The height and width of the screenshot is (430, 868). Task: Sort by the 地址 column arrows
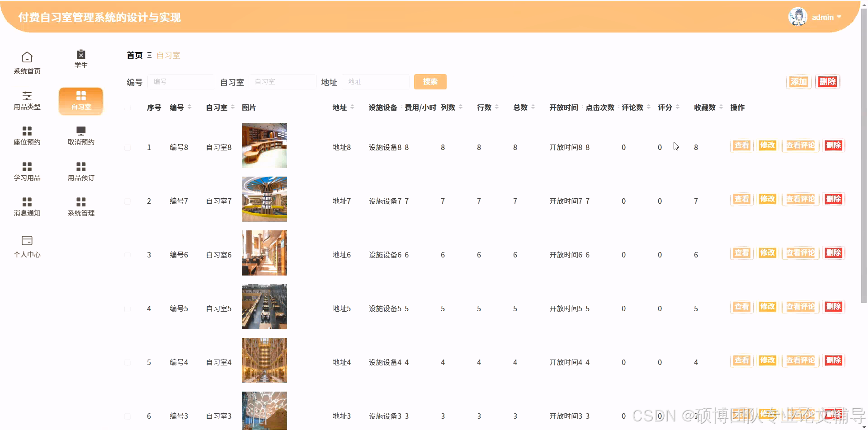pos(352,107)
